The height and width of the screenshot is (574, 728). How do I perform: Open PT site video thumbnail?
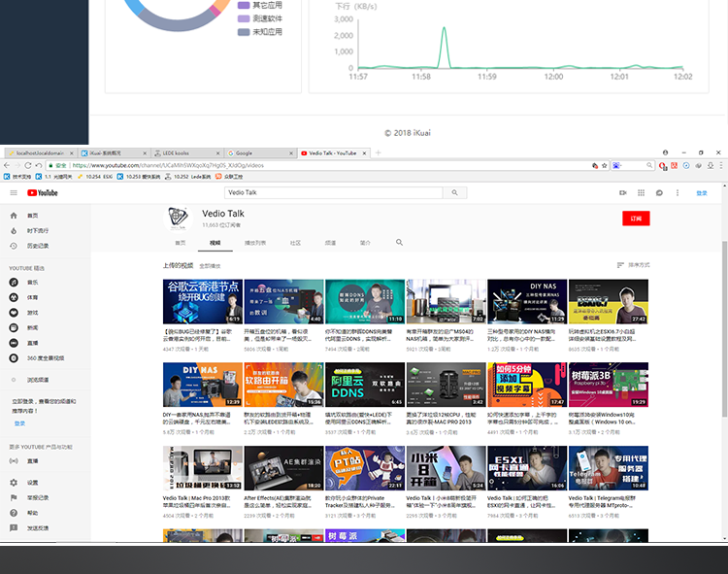click(x=365, y=468)
